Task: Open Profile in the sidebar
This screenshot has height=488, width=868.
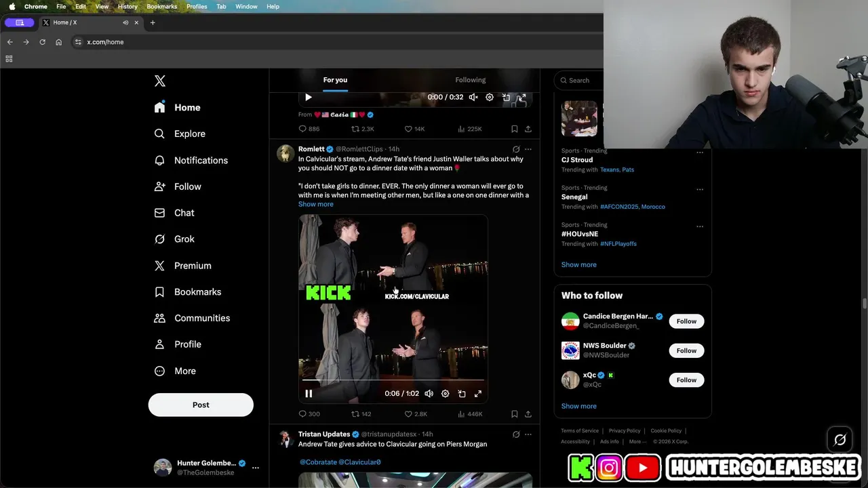Action: 178,344
